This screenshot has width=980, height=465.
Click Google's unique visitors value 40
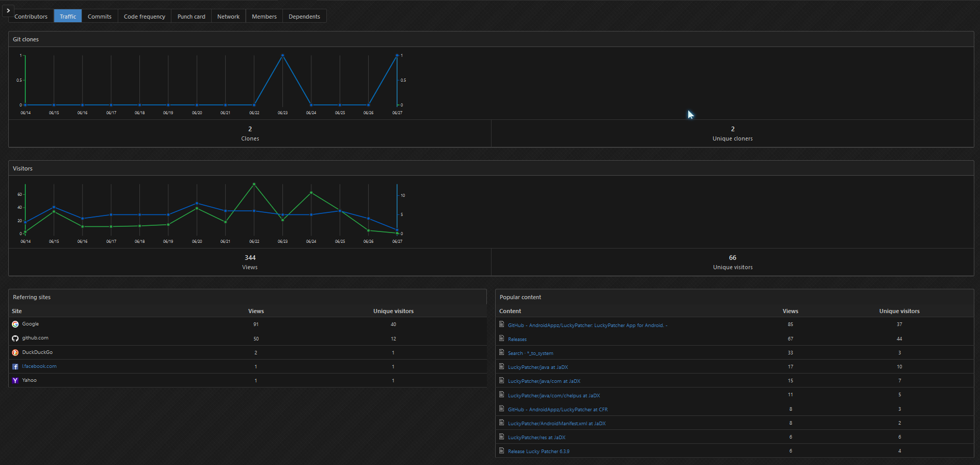393,324
